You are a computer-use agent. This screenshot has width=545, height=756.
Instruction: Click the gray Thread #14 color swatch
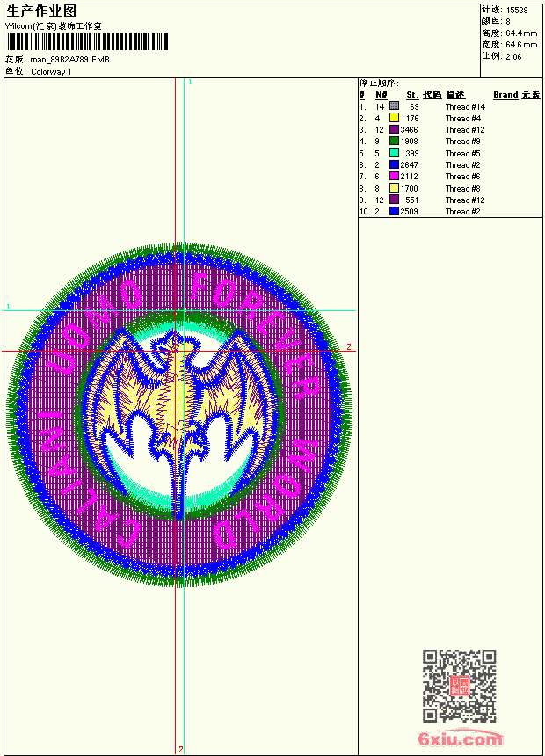click(x=394, y=106)
